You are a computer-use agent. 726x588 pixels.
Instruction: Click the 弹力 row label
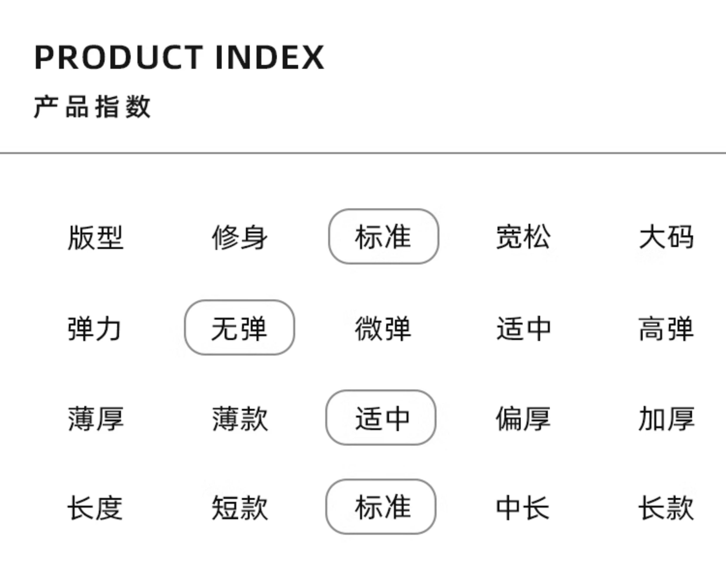click(95, 328)
